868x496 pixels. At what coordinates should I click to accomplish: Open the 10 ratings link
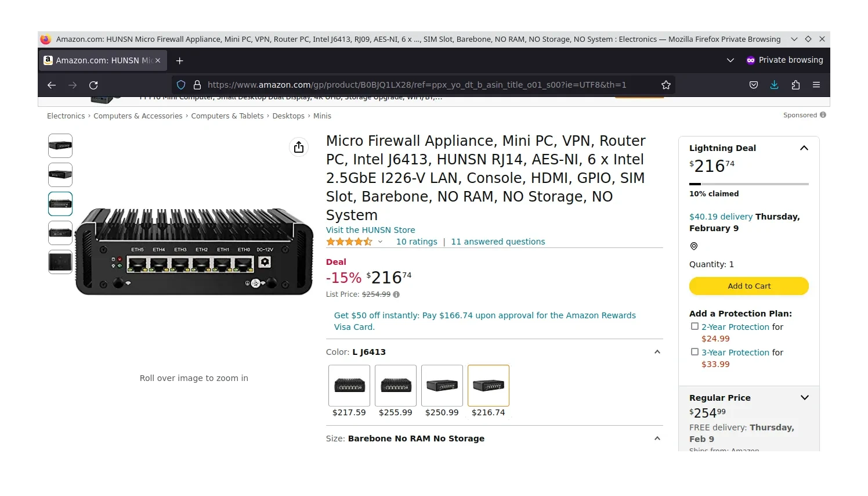tap(417, 242)
